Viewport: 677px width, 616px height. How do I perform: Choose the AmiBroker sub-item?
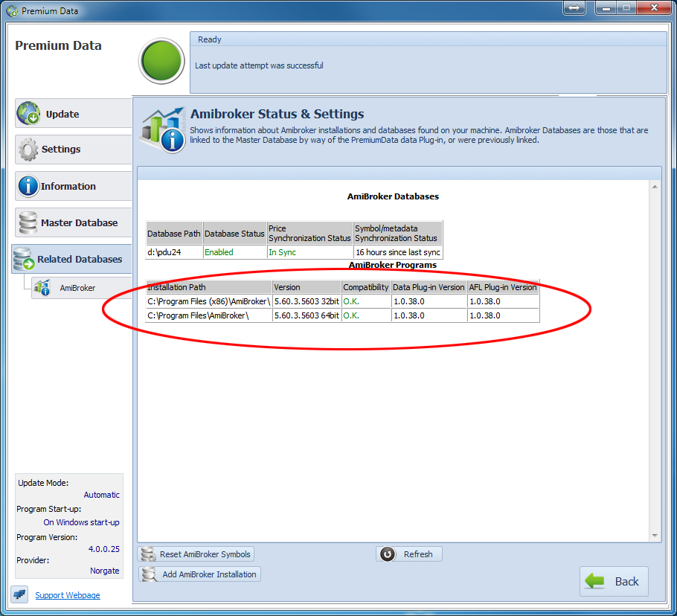coord(82,287)
